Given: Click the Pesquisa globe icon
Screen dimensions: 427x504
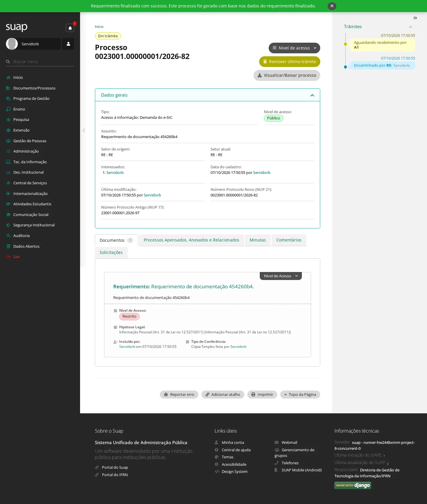Looking at the screenshot, I should (8, 120).
